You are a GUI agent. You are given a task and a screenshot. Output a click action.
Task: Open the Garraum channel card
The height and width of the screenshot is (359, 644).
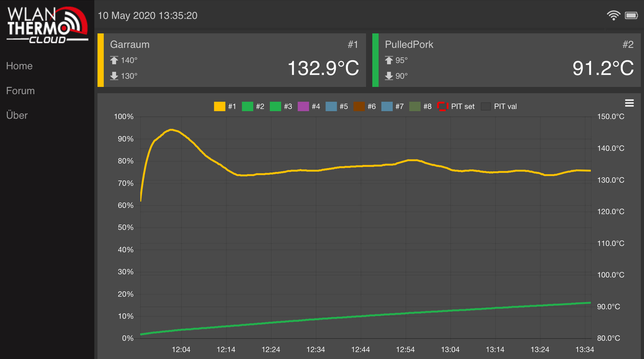point(232,60)
